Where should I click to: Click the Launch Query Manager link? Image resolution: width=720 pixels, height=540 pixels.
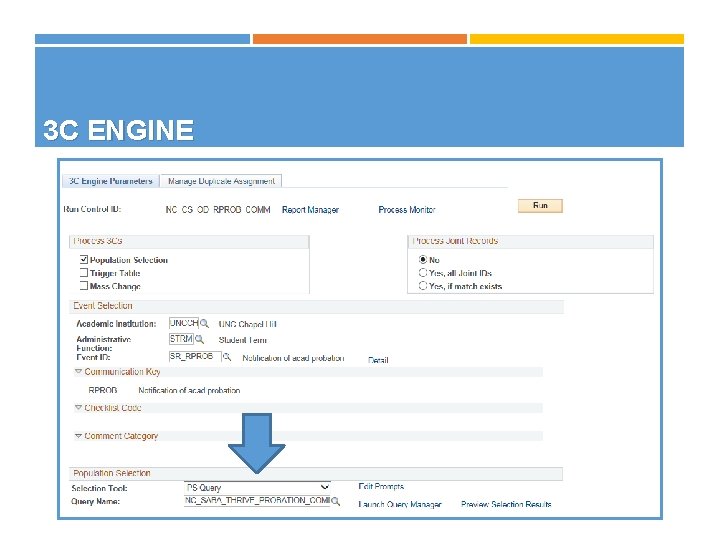[x=400, y=504]
